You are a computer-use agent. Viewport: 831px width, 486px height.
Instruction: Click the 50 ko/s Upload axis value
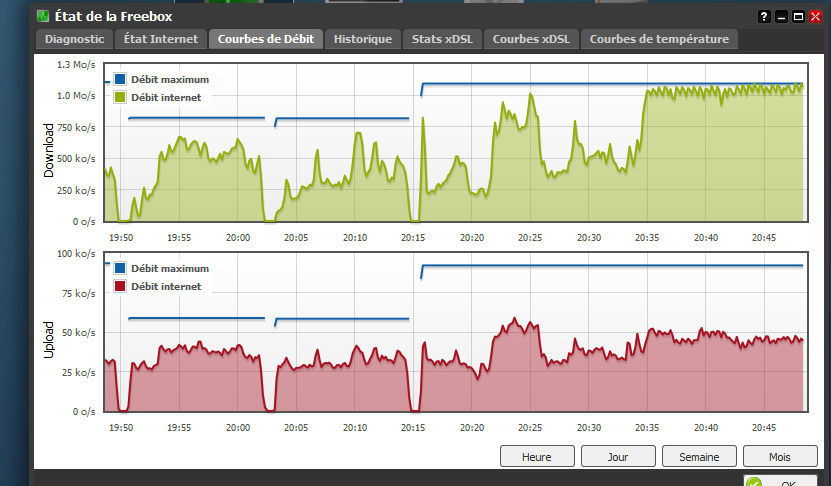pos(78,333)
